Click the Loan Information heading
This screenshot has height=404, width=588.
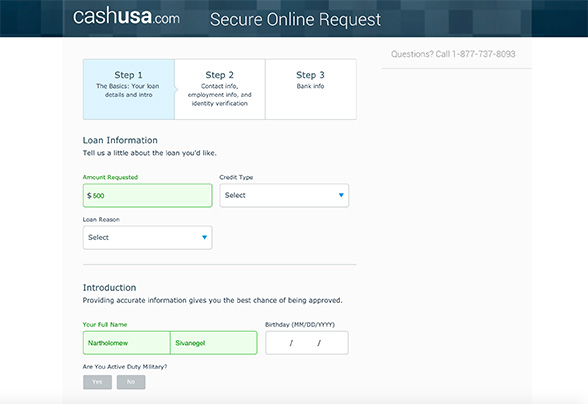pos(120,140)
